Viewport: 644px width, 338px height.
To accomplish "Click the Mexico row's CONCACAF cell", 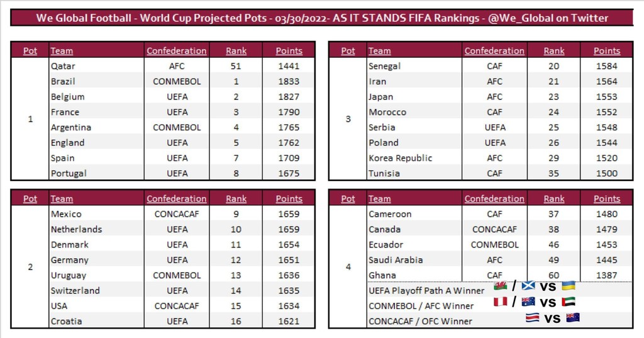I will 177,214.
